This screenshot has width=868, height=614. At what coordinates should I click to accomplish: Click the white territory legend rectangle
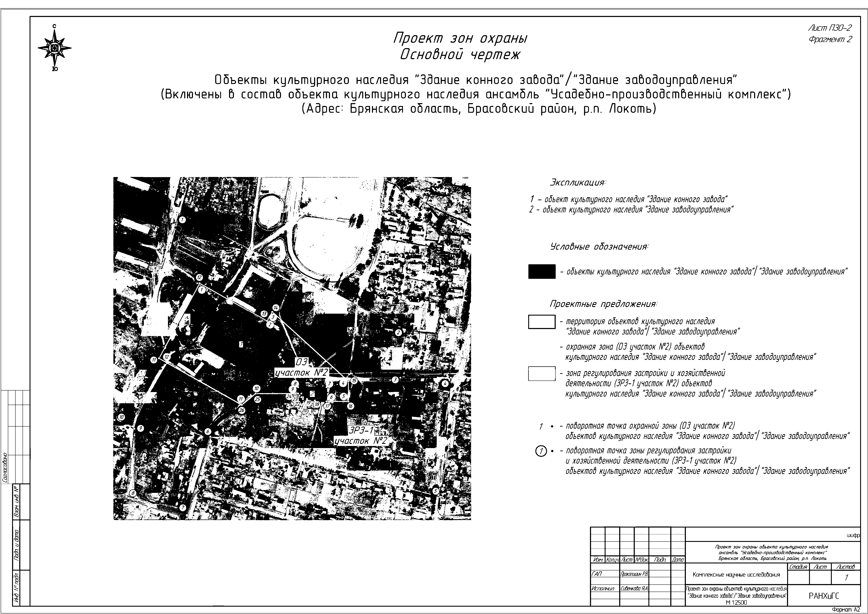click(x=542, y=322)
